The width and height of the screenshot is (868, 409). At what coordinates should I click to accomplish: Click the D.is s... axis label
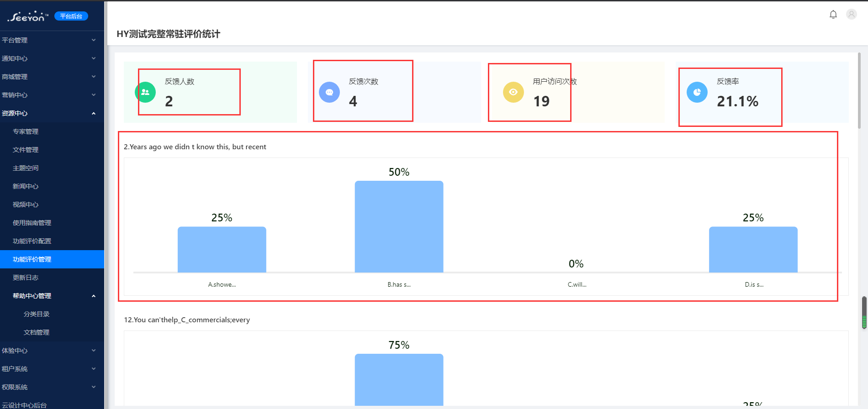click(x=754, y=284)
